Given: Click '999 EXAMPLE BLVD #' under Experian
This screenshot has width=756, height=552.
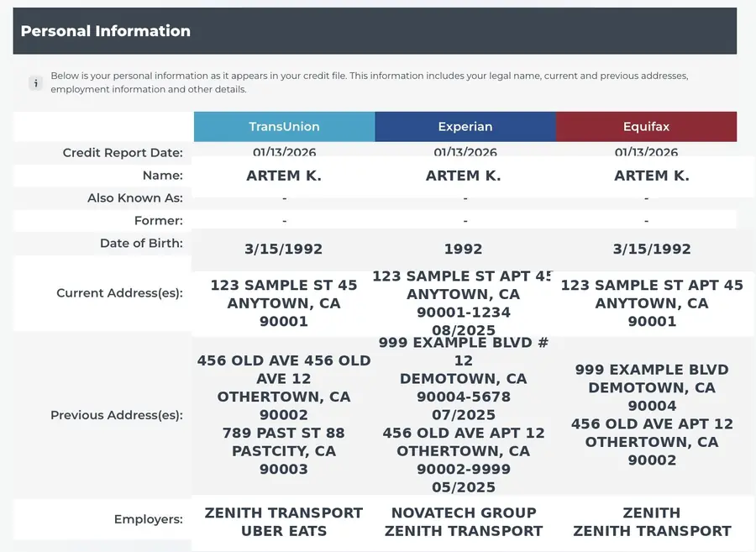Looking at the screenshot, I should (x=464, y=342).
